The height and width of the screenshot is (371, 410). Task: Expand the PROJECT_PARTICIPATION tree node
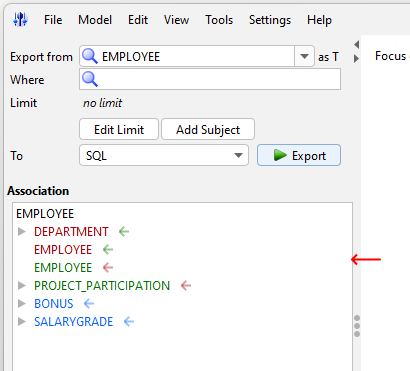point(22,285)
